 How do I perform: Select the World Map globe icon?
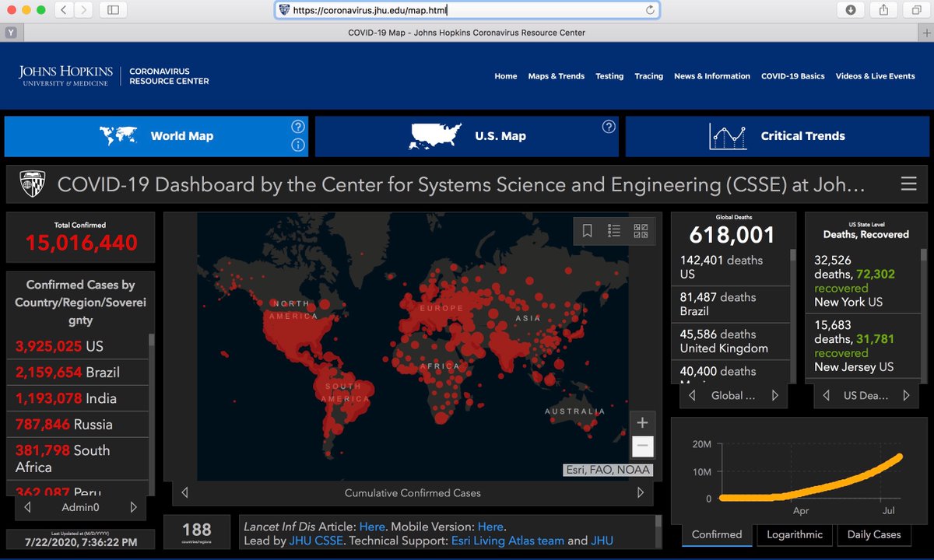117,135
